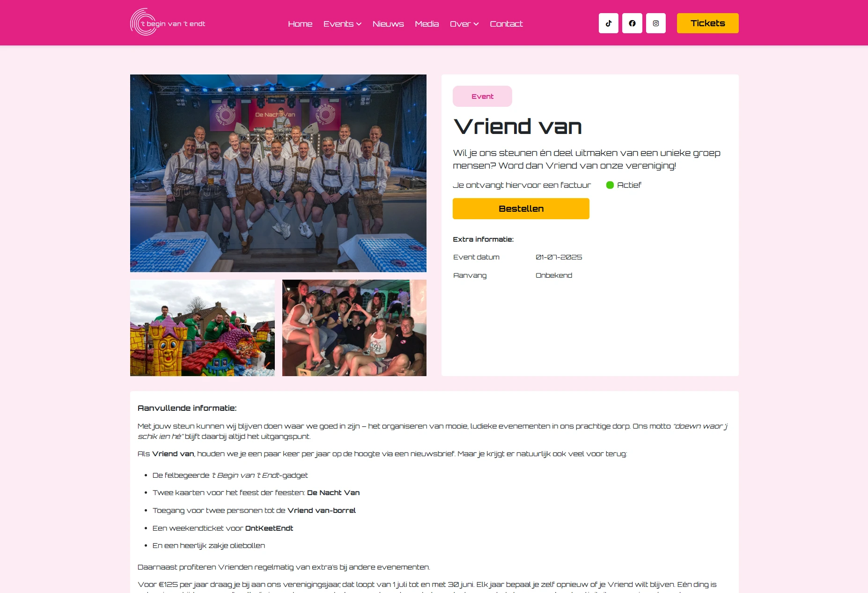Screen dimensions: 868x593
Task: Click the 't begin van 't endt logo
Action: coord(168,22)
